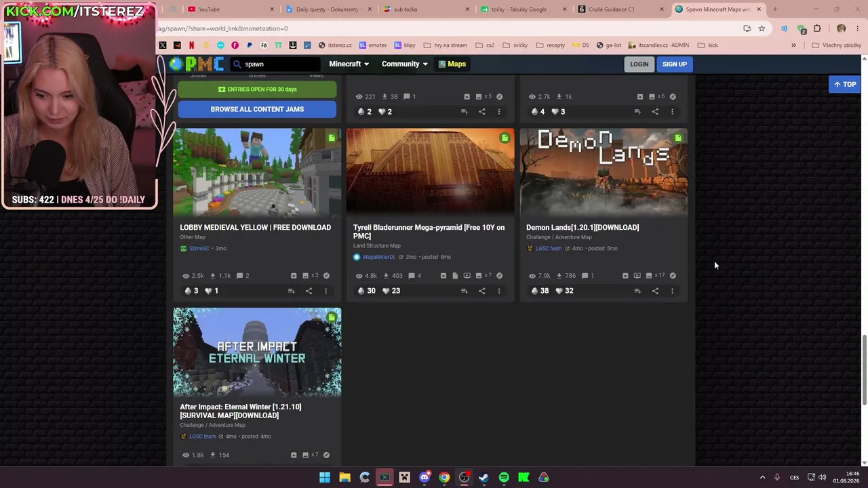Open more options for Tyrell Bladerunner map
This screenshot has width=868, height=488.
[x=499, y=291]
